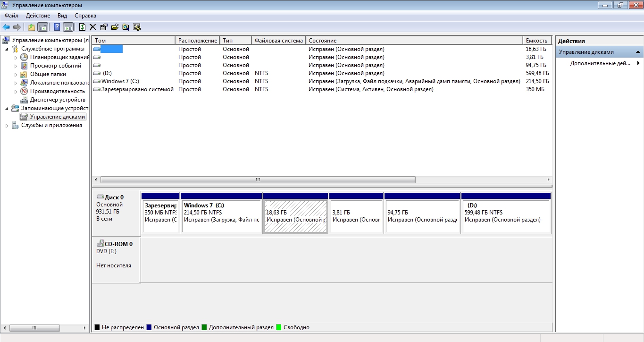Click the Refresh icon in toolbar
This screenshot has height=342, width=644.
(82, 27)
